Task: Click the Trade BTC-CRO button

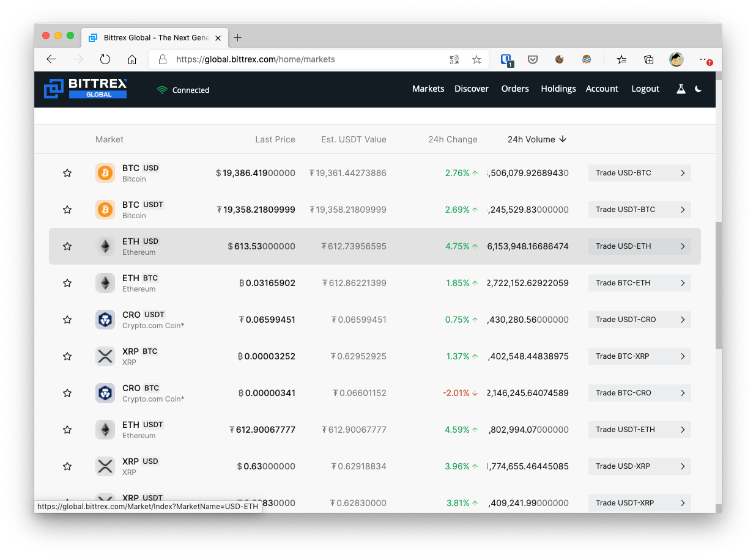Action: 640,393
